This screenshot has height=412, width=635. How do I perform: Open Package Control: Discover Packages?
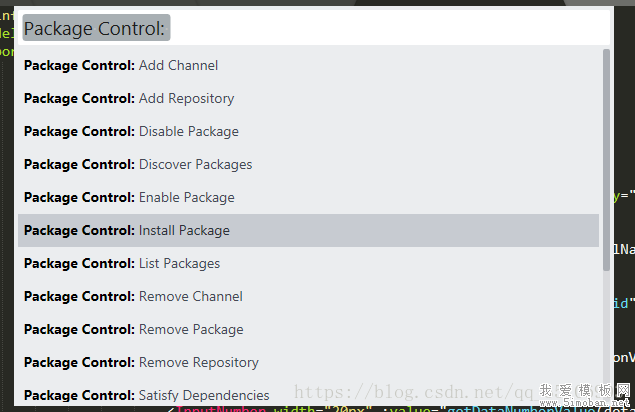pyautogui.click(x=138, y=165)
